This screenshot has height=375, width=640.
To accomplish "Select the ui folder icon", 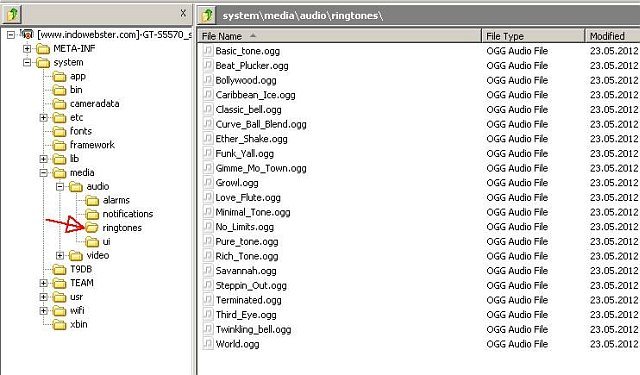I will click(x=93, y=242).
